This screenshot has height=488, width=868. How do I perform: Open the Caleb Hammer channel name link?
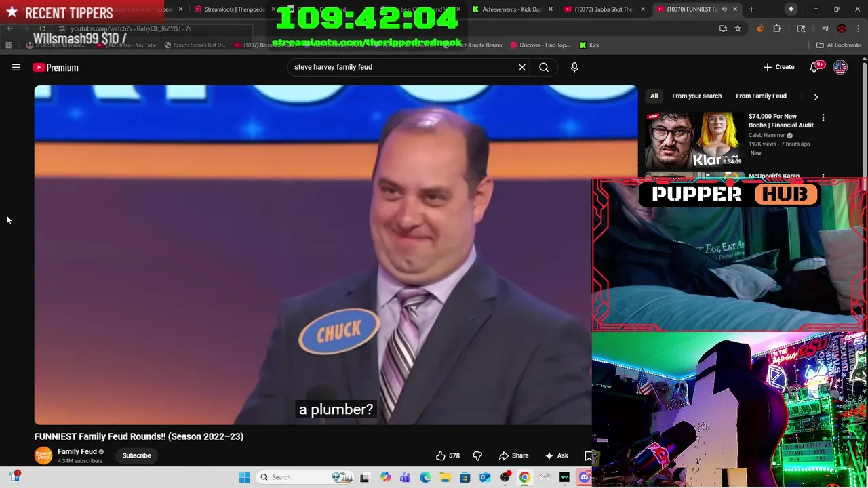coord(766,135)
